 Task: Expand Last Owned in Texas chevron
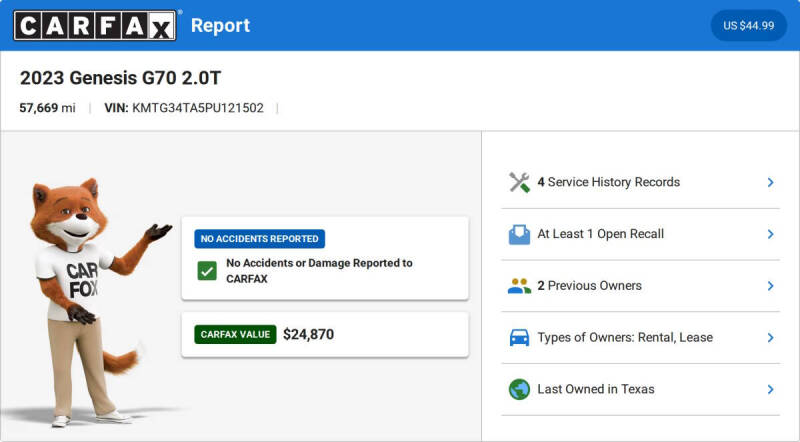click(x=770, y=389)
